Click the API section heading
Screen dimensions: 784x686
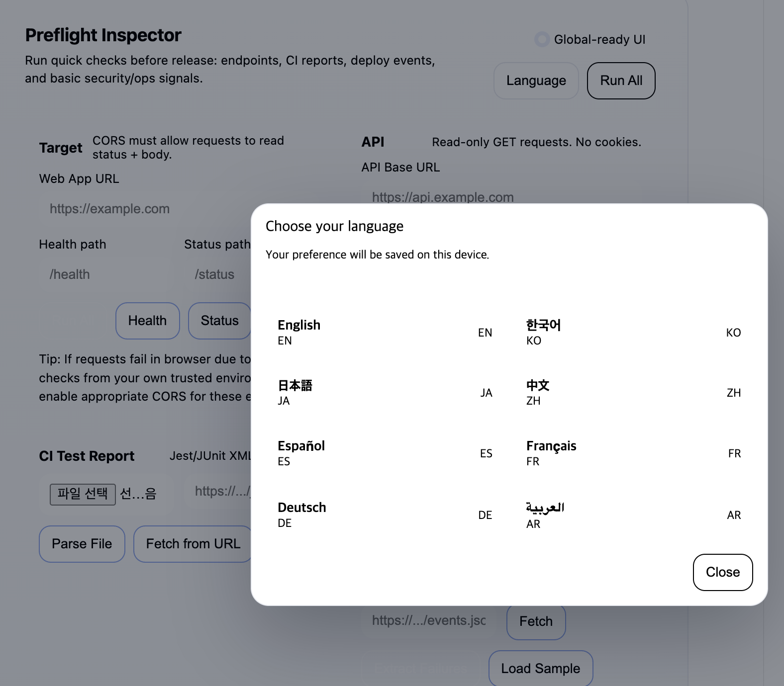click(373, 142)
